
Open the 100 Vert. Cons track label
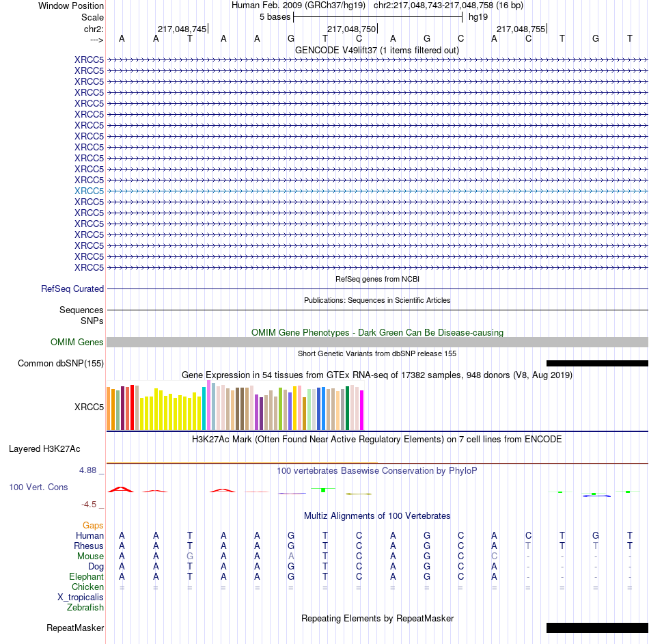[38, 487]
